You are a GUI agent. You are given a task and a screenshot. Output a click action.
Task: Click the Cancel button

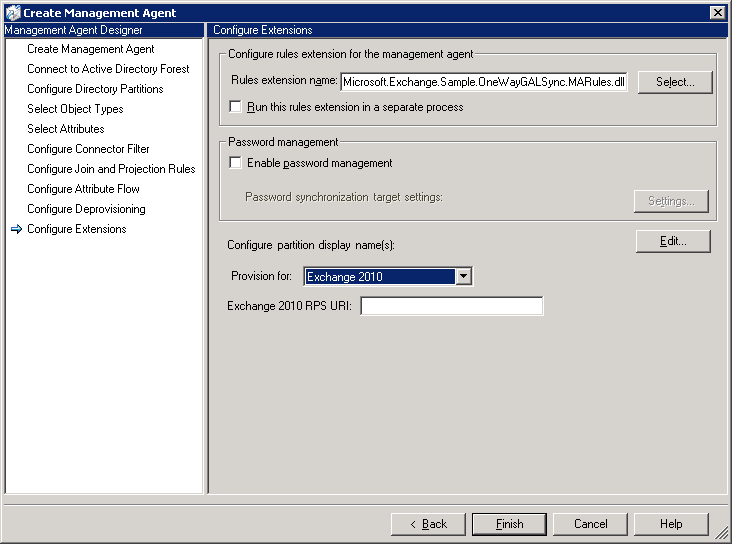591,524
